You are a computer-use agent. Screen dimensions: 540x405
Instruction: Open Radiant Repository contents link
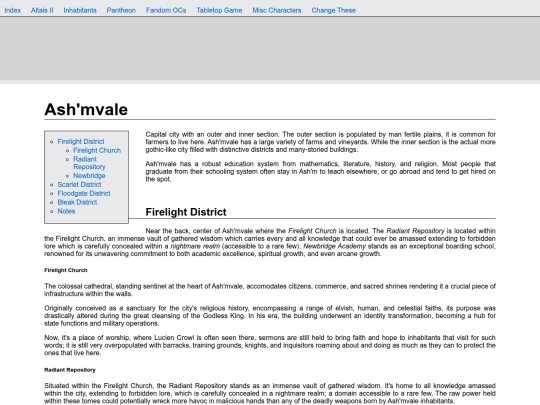tap(89, 163)
